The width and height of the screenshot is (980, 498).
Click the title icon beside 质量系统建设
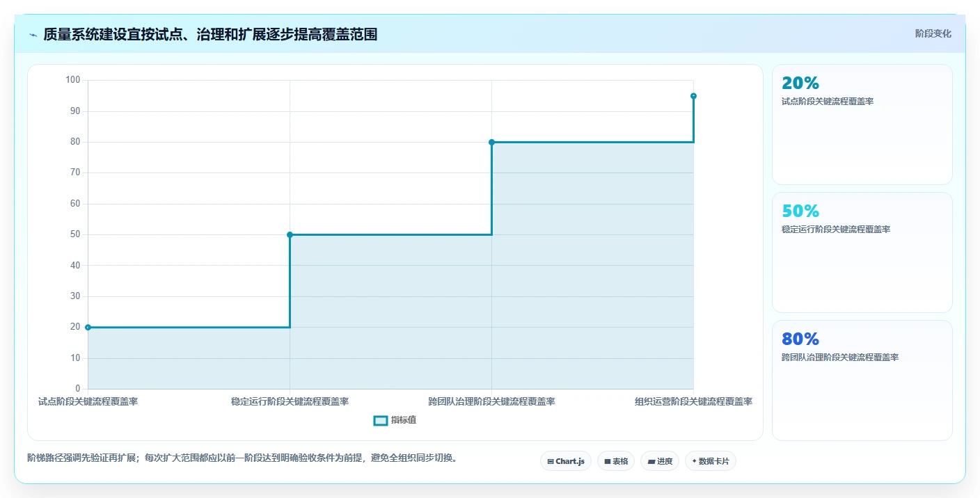(x=33, y=35)
